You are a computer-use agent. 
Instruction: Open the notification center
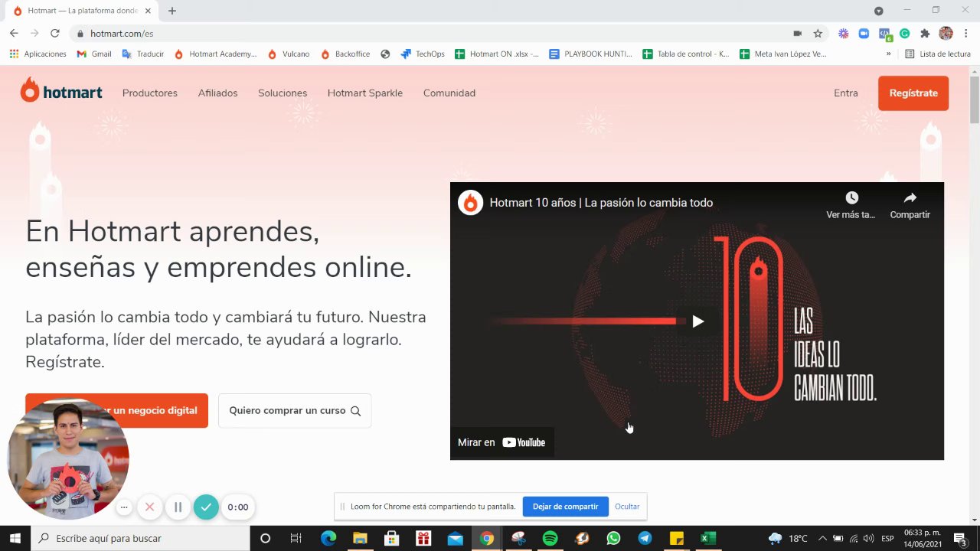pyautogui.click(x=959, y=539)
